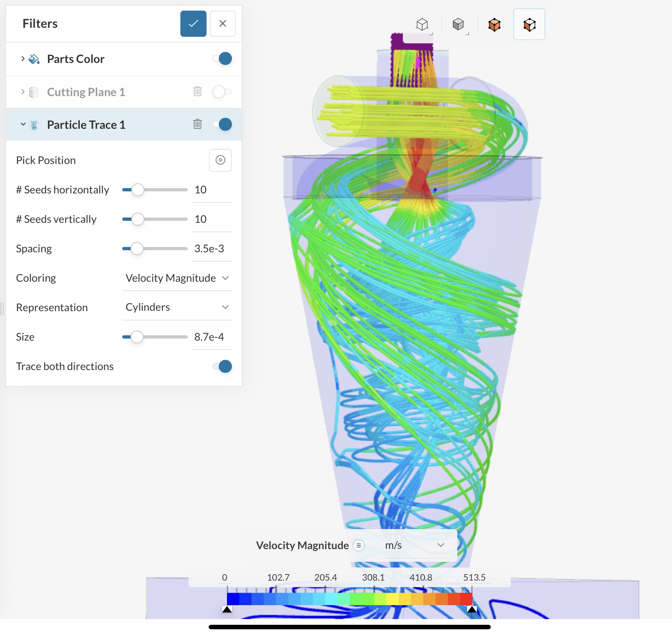Select the gray shaded cube view mode
The height and width of the screenshot is (635, 672).
point(458,25)
